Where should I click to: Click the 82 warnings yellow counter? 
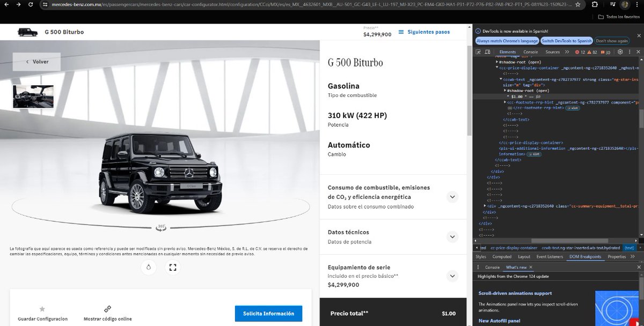click(x=593, y=52)
